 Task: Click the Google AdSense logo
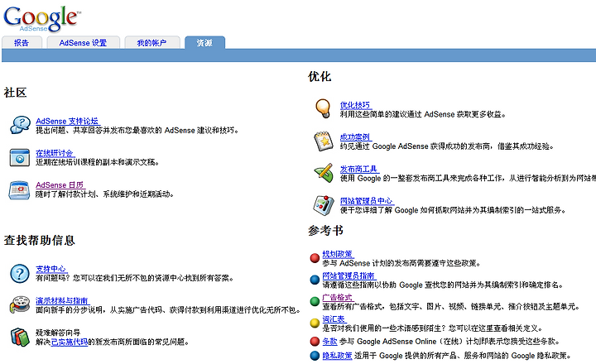pos(42,18)
